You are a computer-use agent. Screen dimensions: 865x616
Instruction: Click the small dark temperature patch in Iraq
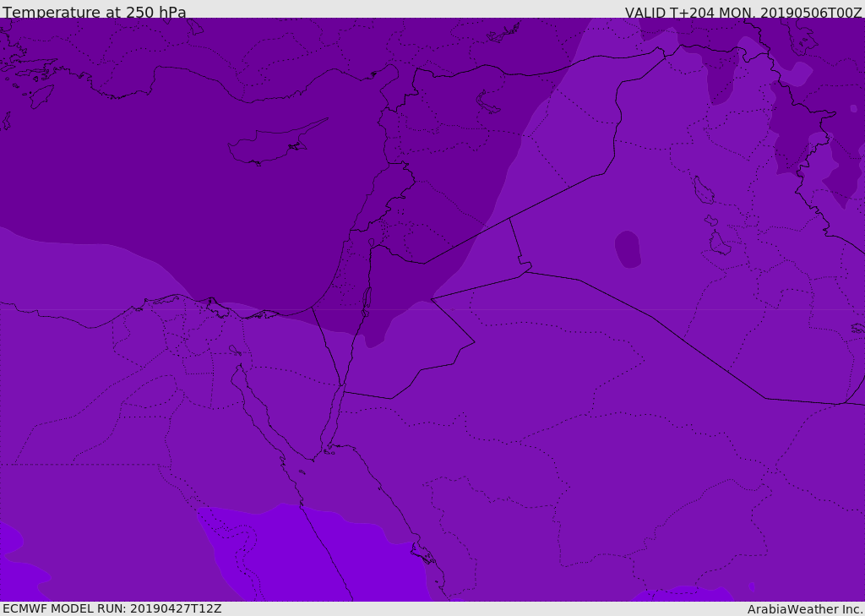[628, 249]
